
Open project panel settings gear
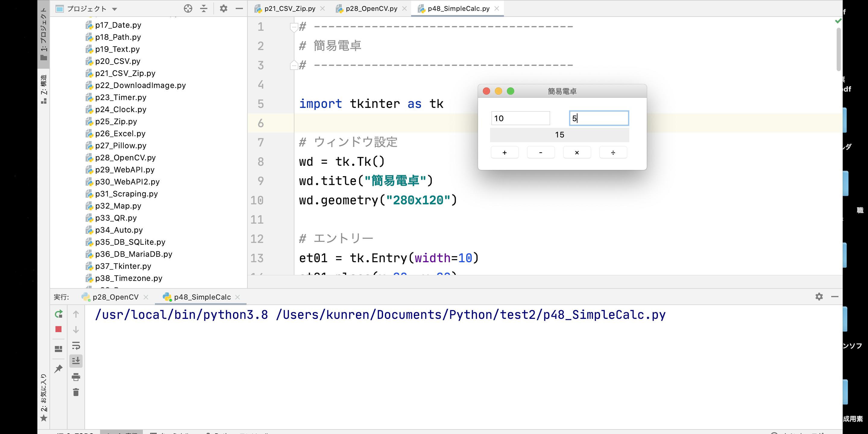[223, 9]
